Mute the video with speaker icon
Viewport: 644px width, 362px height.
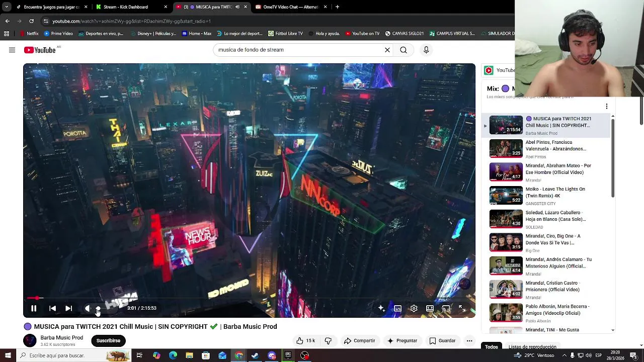point(88,308)
